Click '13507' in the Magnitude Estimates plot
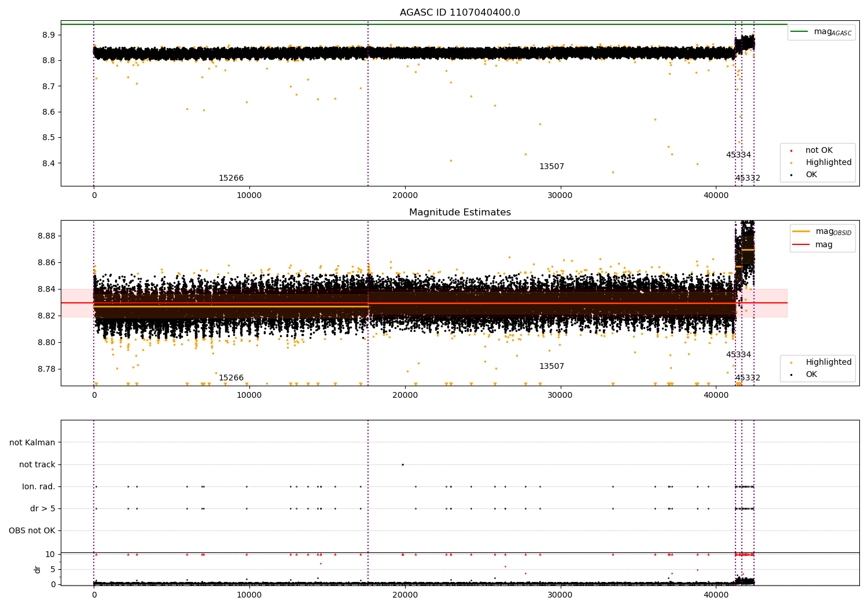The height and width of the screenshot is (608, 868). (551, 367)
